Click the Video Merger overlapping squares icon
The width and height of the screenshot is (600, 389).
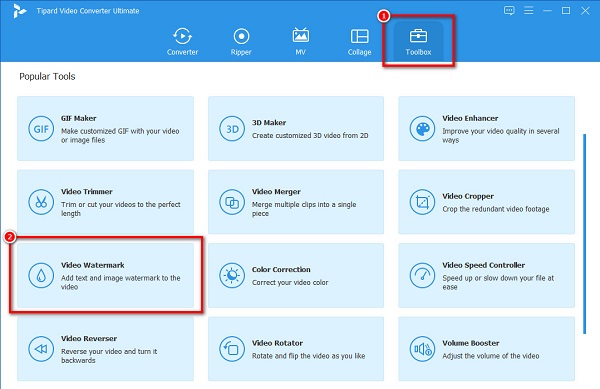pos(232,202)
